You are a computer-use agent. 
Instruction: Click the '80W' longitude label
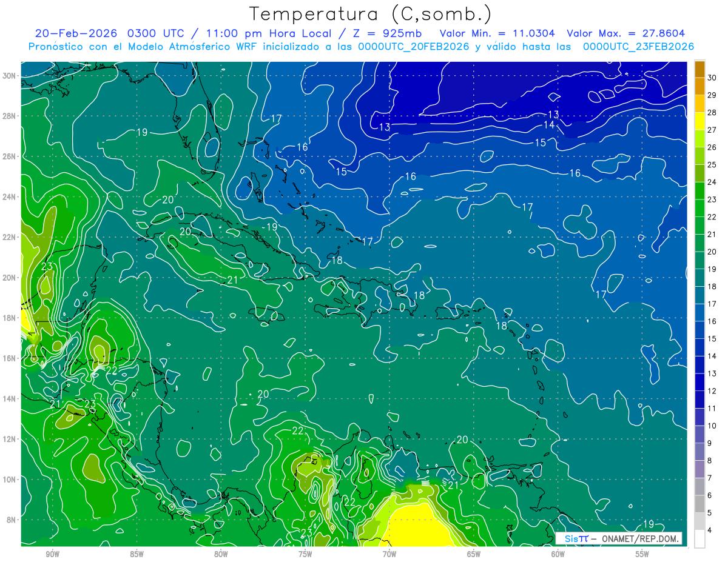coord(221,554)
